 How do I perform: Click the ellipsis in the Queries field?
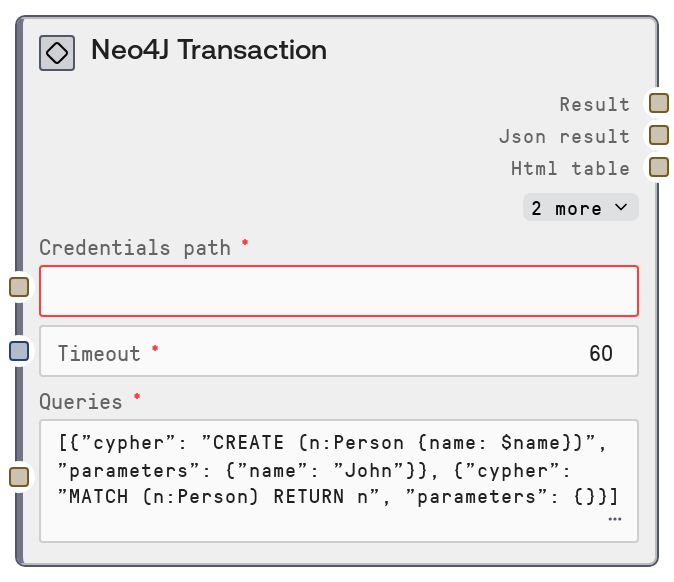[x=614, y=520]
